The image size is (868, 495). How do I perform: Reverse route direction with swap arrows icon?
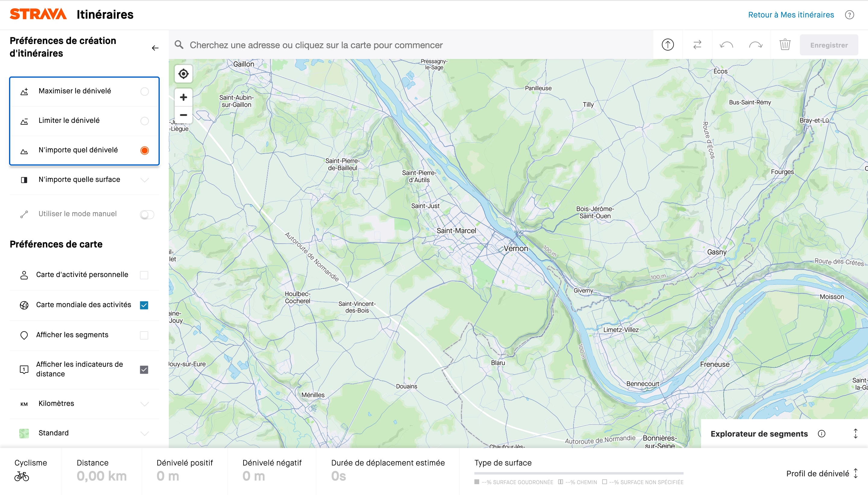(697, 45)
